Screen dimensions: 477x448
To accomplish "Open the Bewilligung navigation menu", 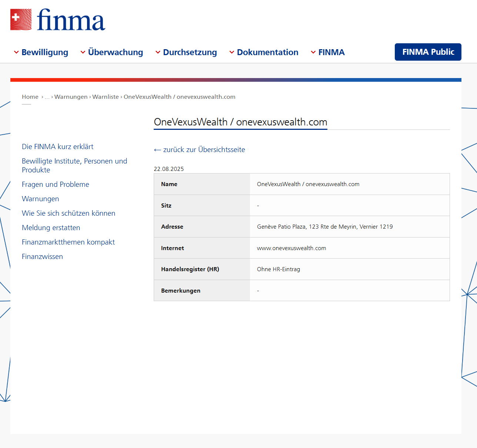I will click(x=45, y=52).
